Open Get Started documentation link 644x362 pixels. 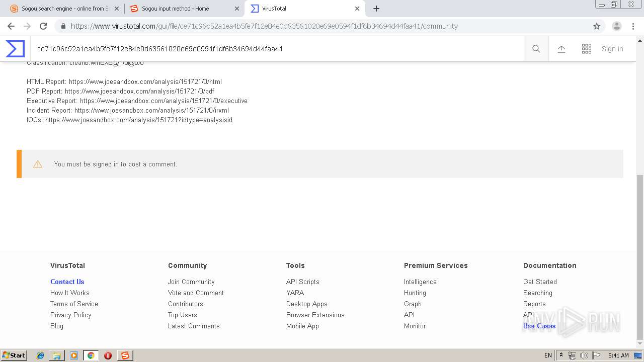(540, 282)
